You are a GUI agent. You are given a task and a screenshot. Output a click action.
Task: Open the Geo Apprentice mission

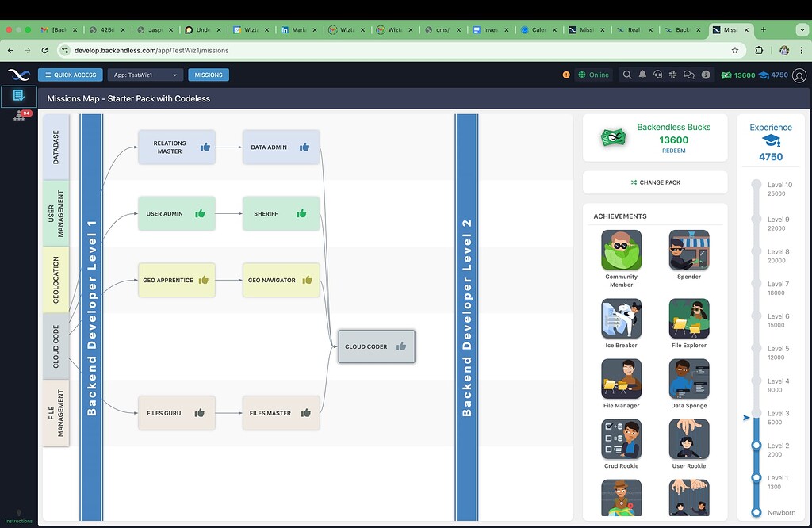pyautogui.click(x=177, y=280)
